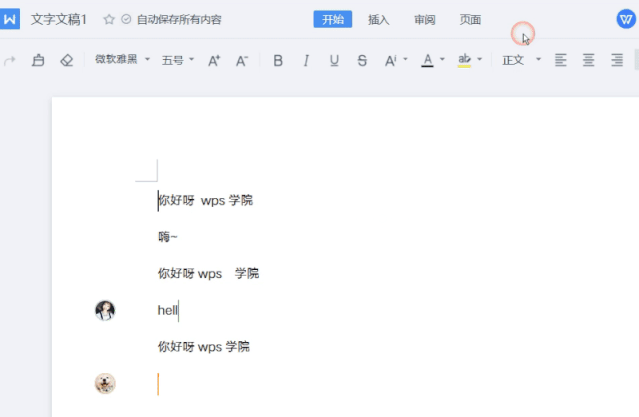Click the clear formatting eraser icon
Viewport: 639px width, 417px height.
coord(66,60)
